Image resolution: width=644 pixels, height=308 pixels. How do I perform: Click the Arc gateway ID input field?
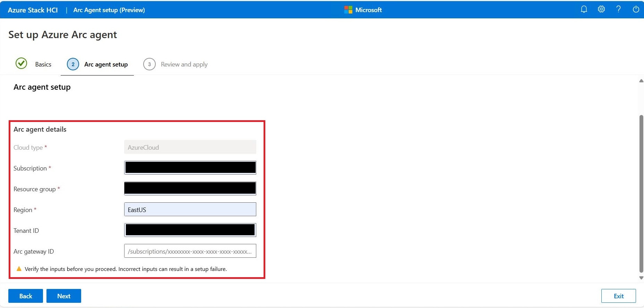[190, 251]
